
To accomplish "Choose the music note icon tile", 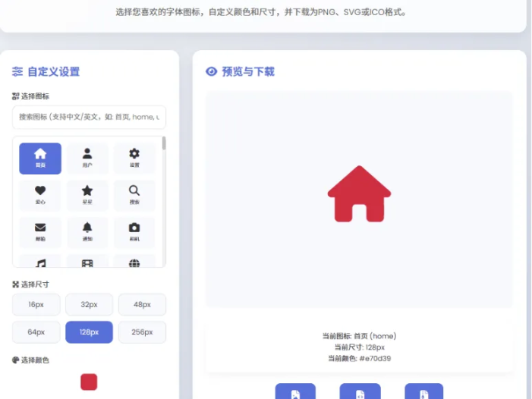I will [x=40, y=261].
